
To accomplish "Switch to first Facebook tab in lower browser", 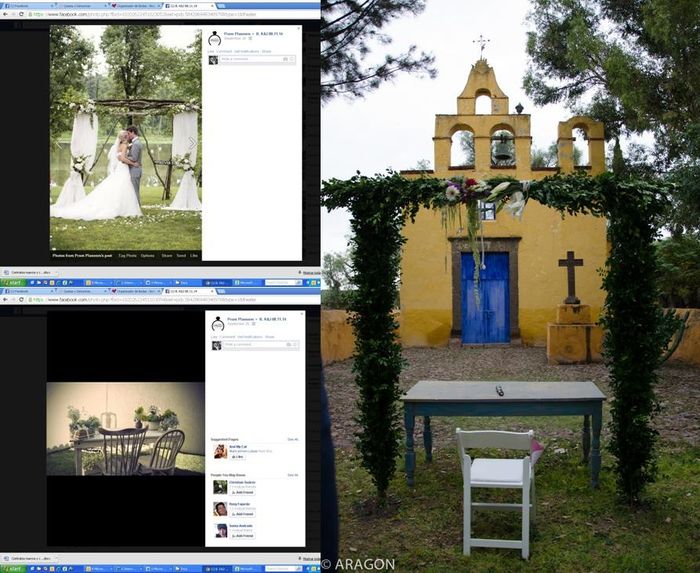I will (x=27, y=291).
